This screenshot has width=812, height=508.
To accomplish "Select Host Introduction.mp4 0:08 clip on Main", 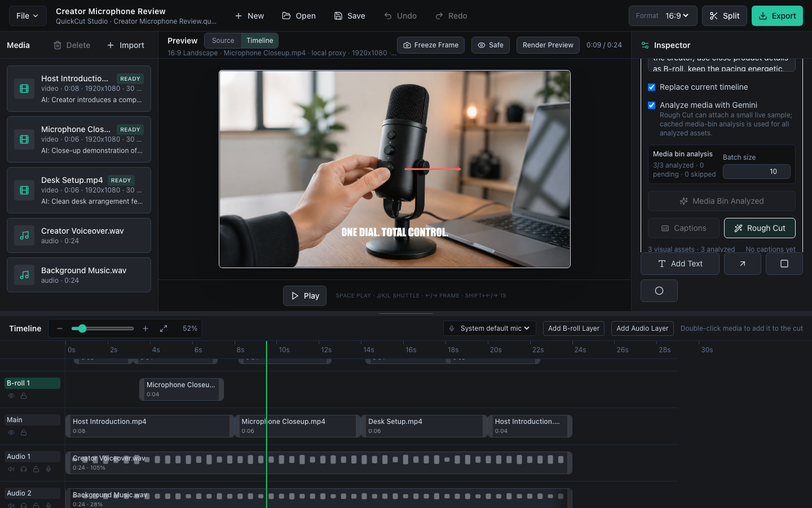I will 149,426.
